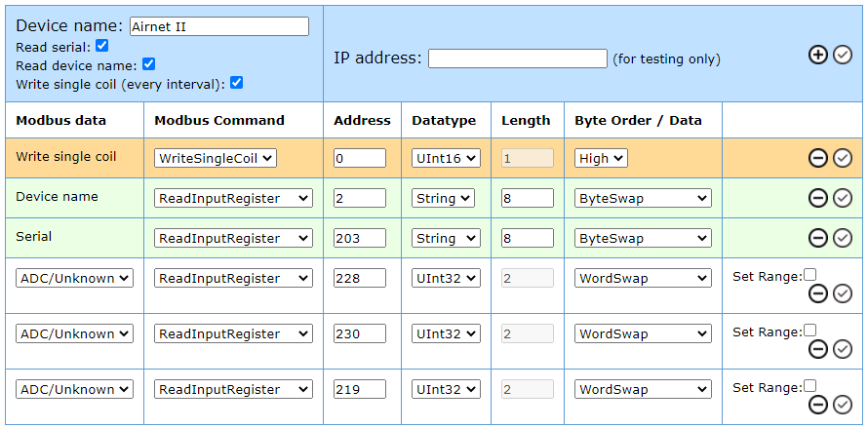868x429 pixels.
Task: Click the Device name input with Airnet II
Action: pyautogui.click(x=219, y=26)
